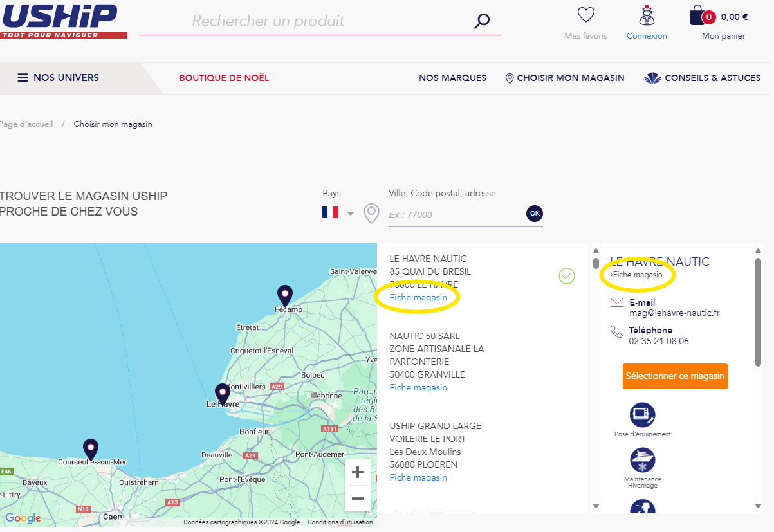Open Fiche magasin under USHIP GRAND LARGE
The width and height of the screenshot is (774, 532).
[x=418, y=477]
